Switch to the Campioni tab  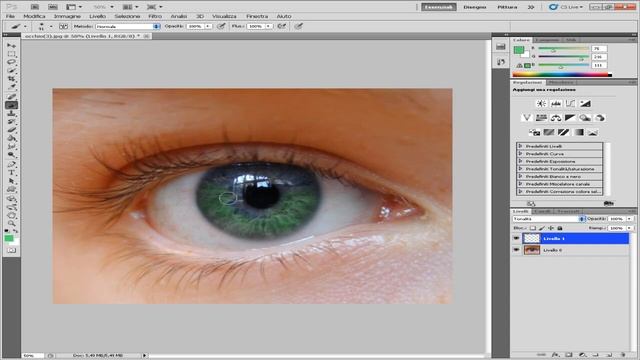[547, 40]
